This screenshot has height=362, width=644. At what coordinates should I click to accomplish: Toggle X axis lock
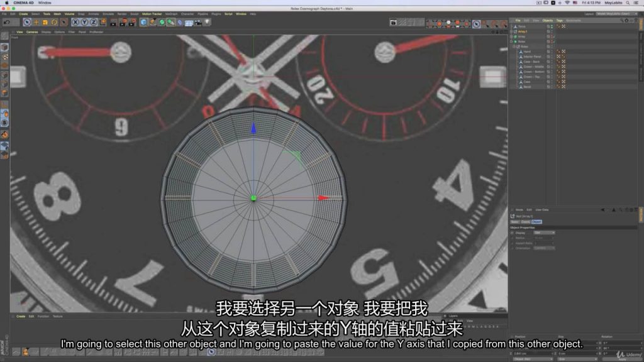[x=75, y=22]
